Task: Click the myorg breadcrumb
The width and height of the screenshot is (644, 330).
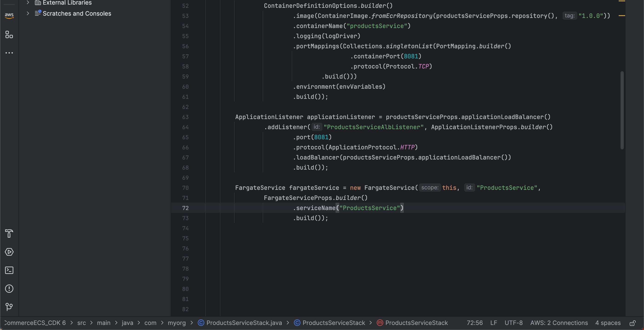Action: pyautogui.click(x=176, y=323)
